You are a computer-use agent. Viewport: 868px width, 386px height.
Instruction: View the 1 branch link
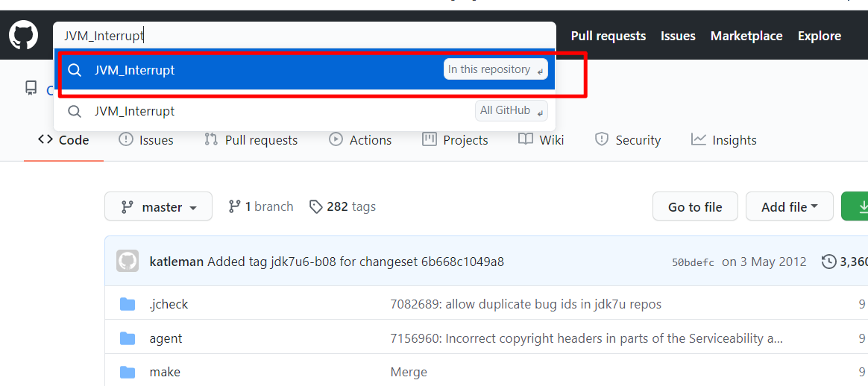point(261,206)
